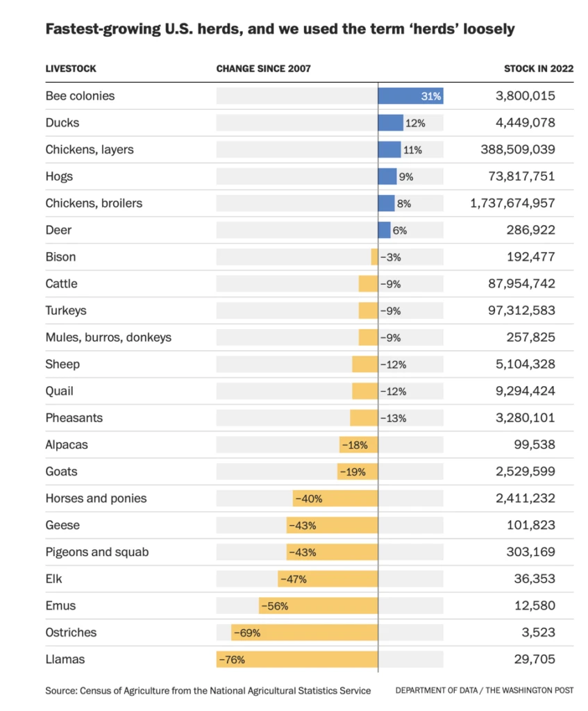Click the Census of Agriculture source text

click(x=208, y=690)
